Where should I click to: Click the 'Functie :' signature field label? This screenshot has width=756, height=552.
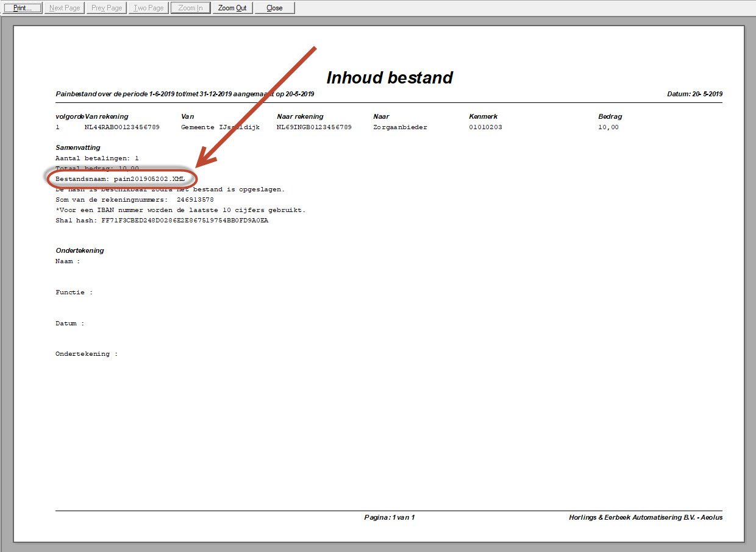pos(74,292)
